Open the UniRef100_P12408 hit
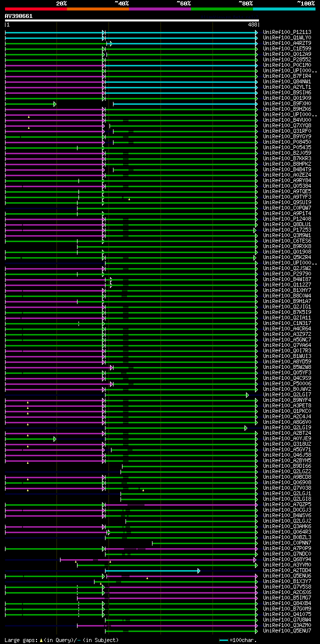The width and height of the screenshot is (320, 644). (287, 219)
